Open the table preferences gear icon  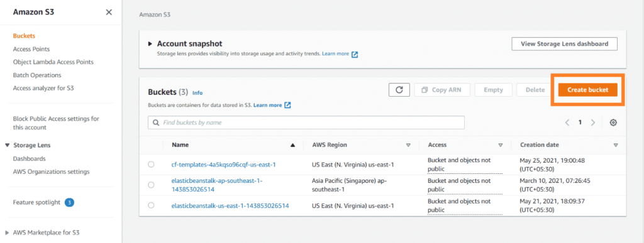click(x=613, y=122)
